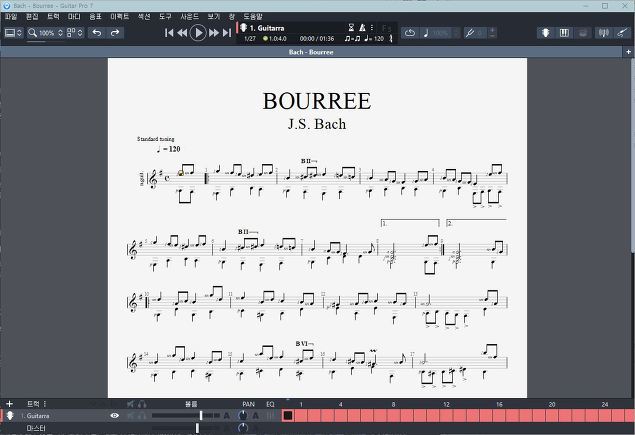Jump to the last bar

[x=227, y=33]
